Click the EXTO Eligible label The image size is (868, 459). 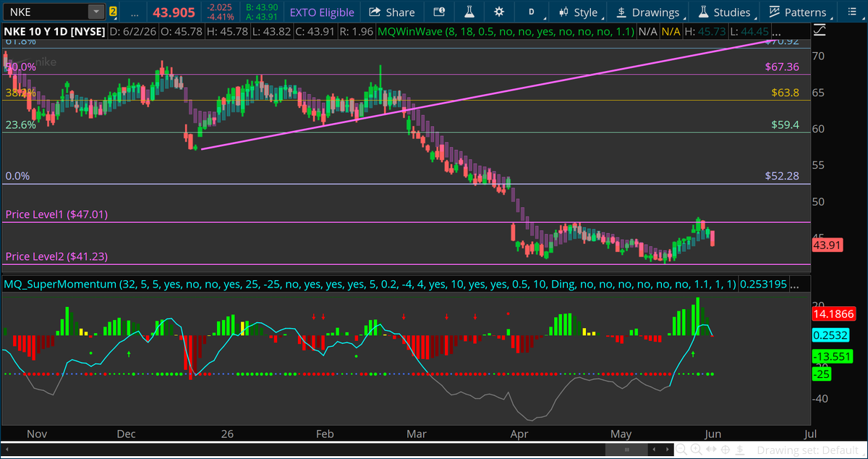click(322, 12)
